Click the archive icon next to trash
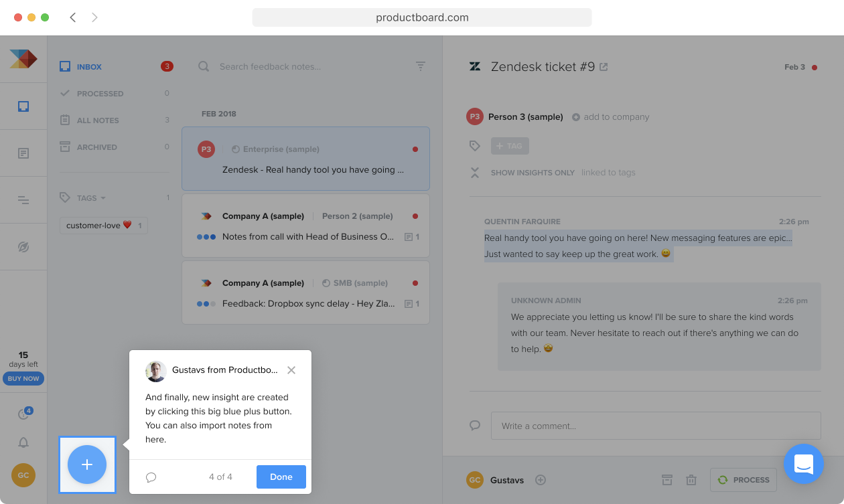This screenshot has height=504, width=844. coord(667,480)
